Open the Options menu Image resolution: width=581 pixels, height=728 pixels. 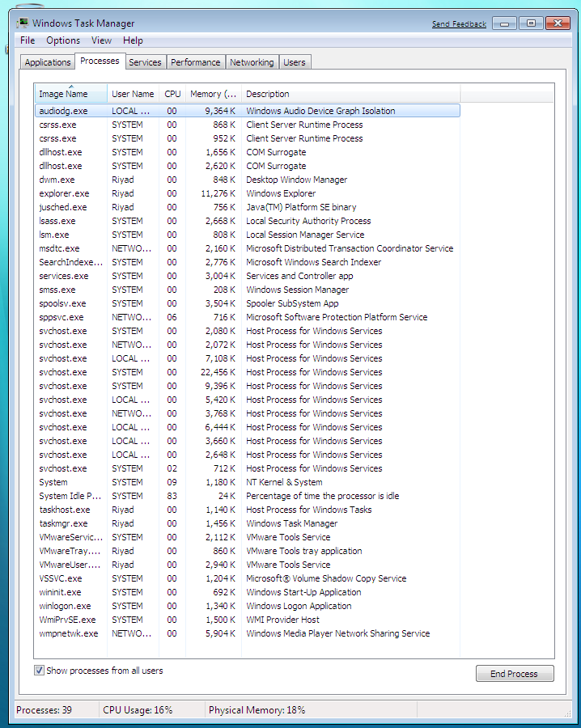coord(63,40)
